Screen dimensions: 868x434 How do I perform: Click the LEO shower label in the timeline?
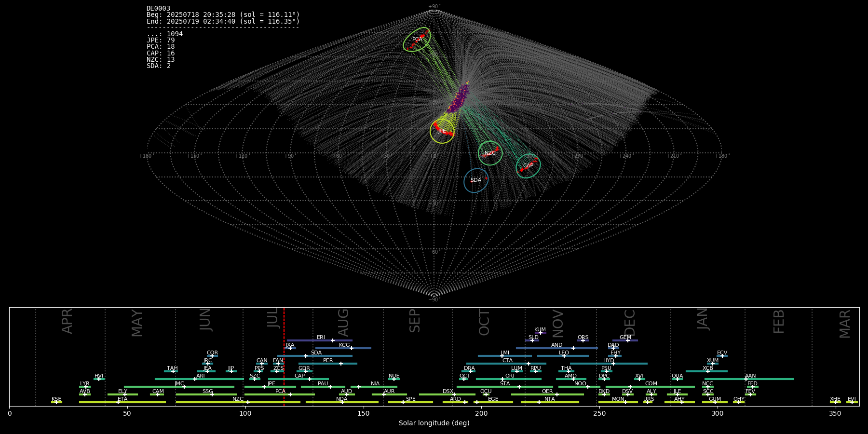[564, 353]
